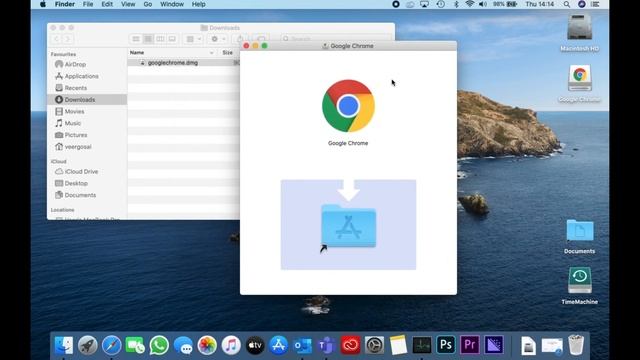Open Photoshop from the Dock
The height and width of the screenshot is (360, 640).
pyautogui.click(x=446, y=345)
